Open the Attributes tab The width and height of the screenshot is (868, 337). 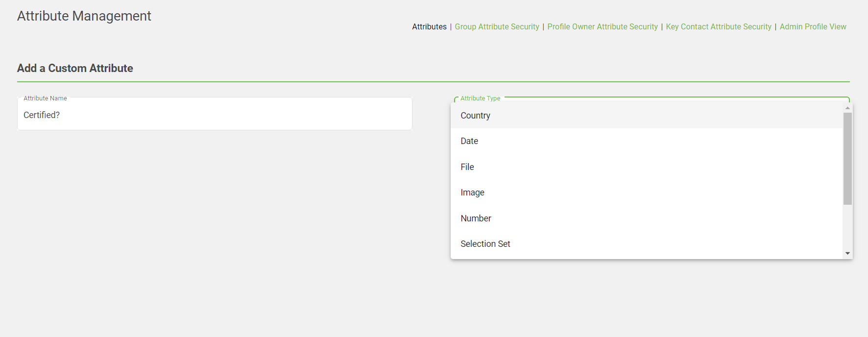point(429,26)
